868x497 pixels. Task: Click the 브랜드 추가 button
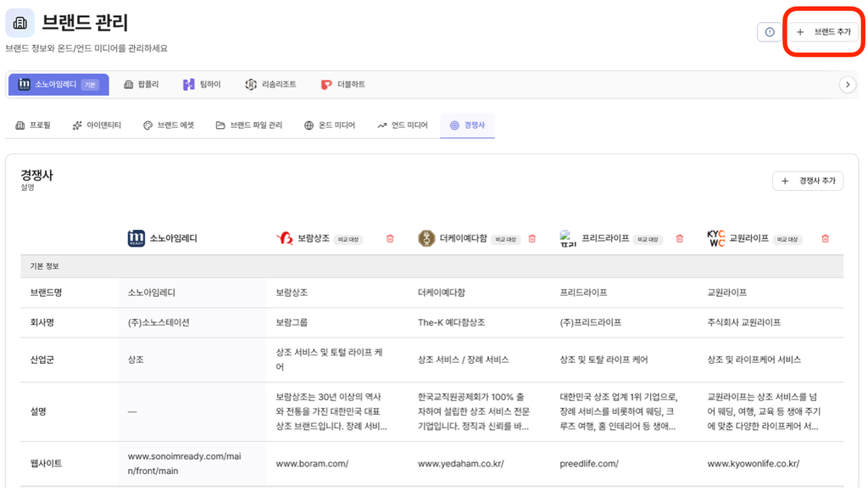pyautogui.click(x=823, y=32)
